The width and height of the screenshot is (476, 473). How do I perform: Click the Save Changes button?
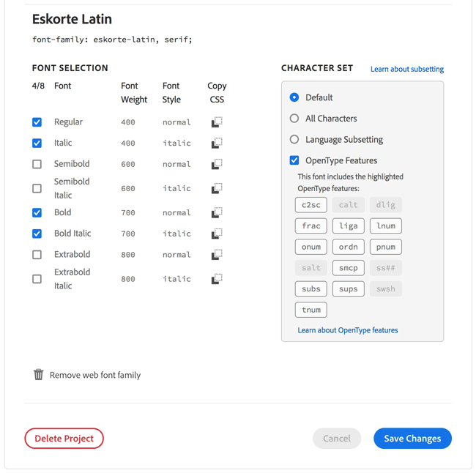click(x=412, y=439)
